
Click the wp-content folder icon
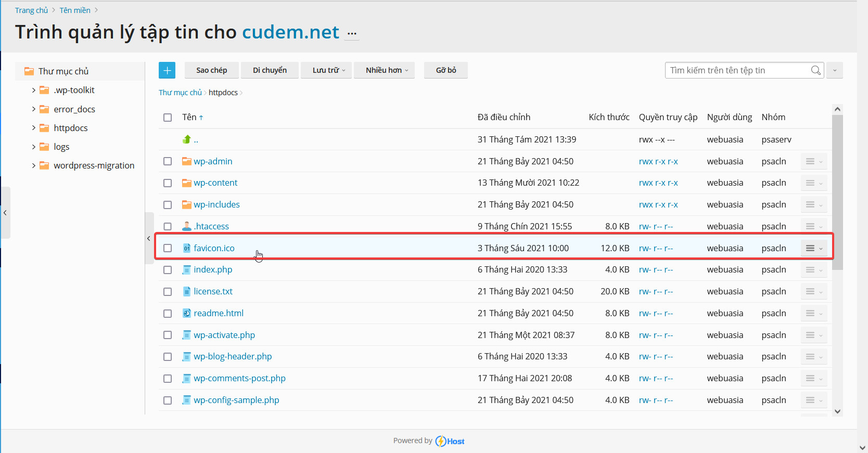pos(187,183)
